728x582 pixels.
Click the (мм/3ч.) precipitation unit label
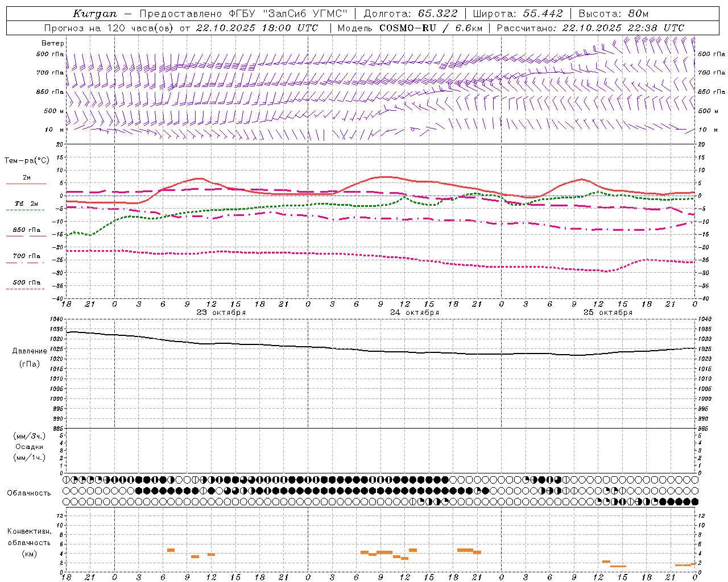pyautogui.click(x=30, y=436)
